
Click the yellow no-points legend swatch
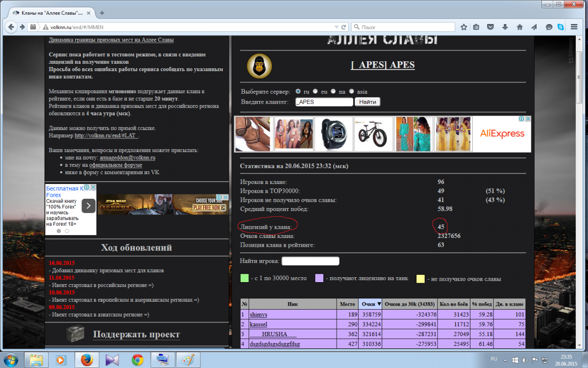click(x=420, y=279)
